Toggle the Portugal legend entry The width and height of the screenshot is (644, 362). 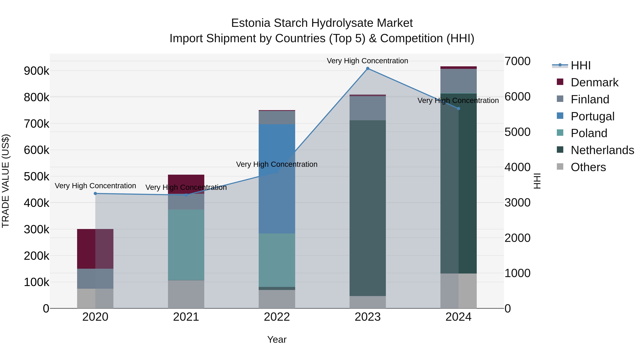tap(586, 116)
